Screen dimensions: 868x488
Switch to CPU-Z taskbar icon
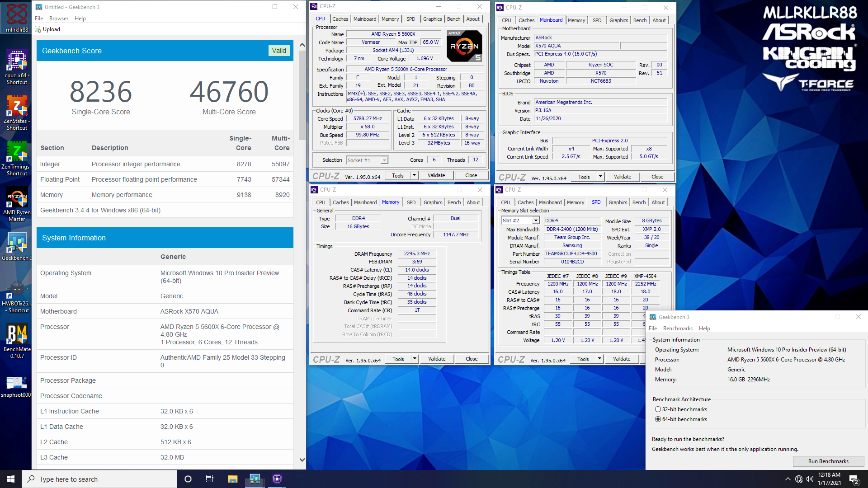tap(277, 479)
